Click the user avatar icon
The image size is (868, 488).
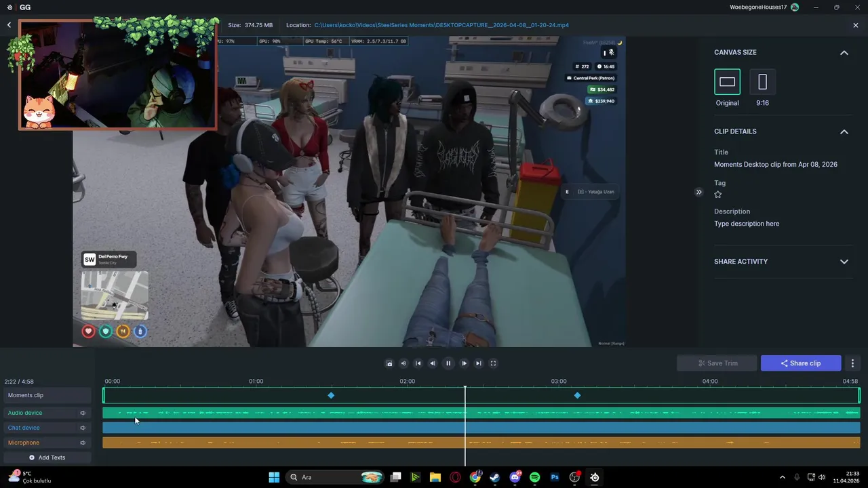coord(795,7)
